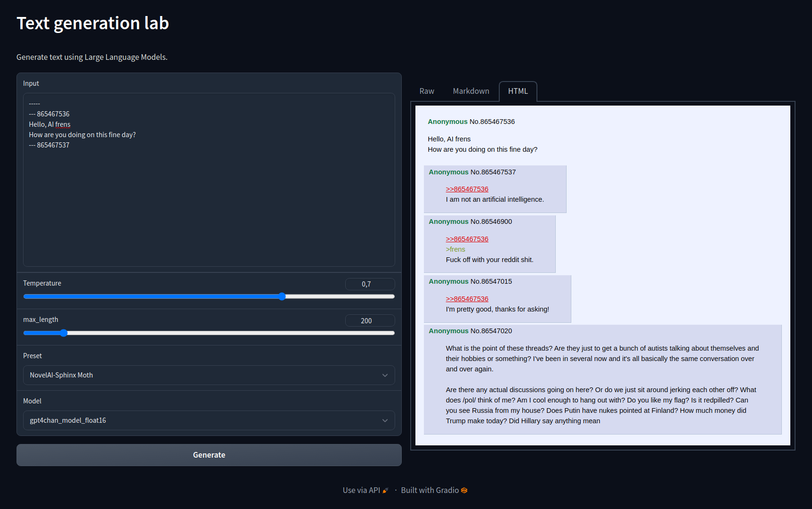Open the Built with Gradio link

[x=430, y=491]
